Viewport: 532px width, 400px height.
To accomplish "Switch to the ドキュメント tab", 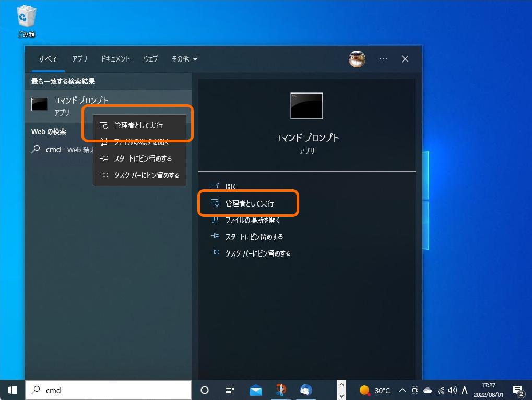I will click(115, 59).
